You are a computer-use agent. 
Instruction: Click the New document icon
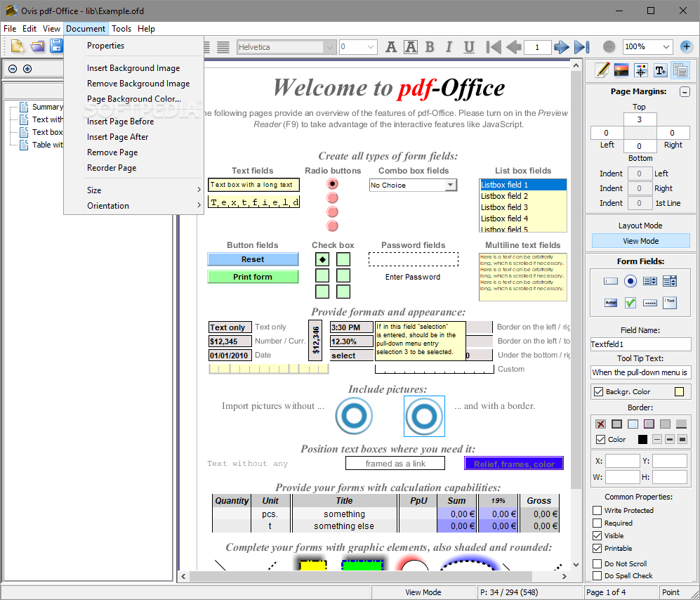18,46
